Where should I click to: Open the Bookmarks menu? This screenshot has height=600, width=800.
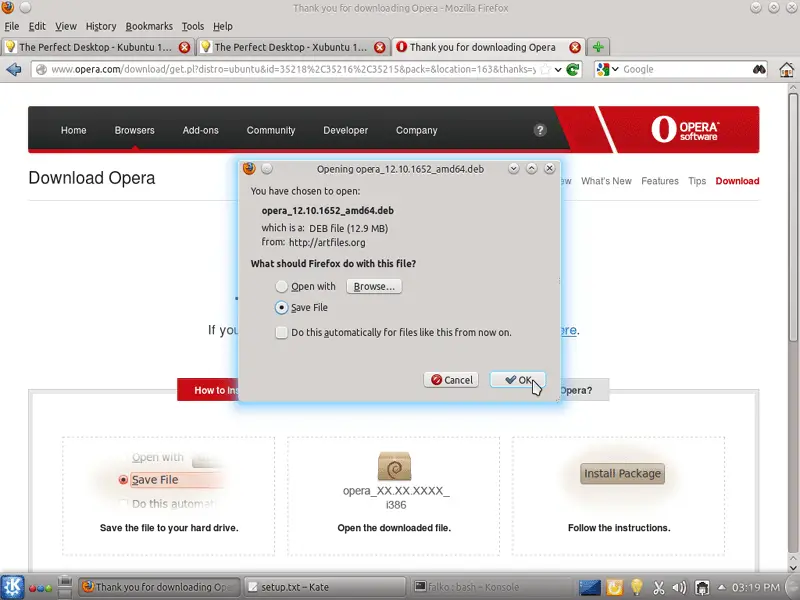149,26
